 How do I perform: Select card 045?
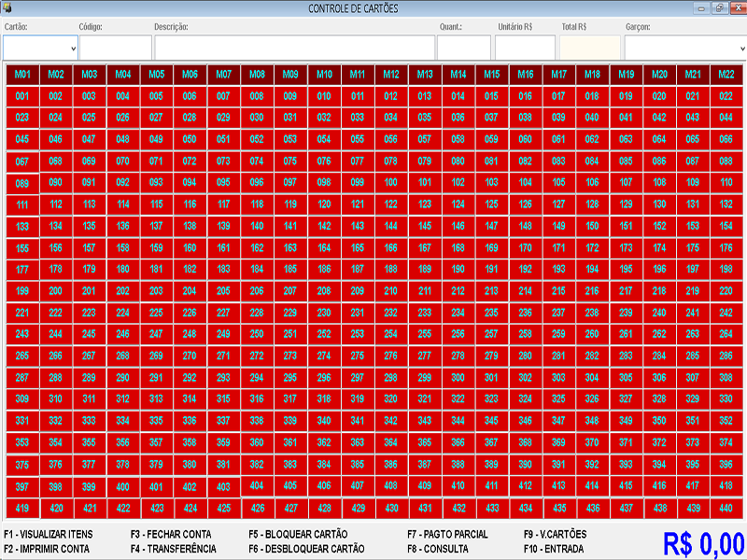tap(22, 139)
